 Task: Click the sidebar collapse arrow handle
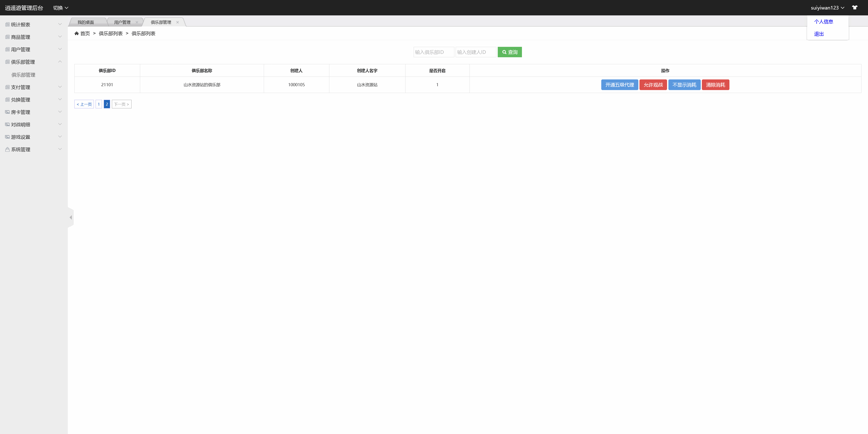pyautogui.click(x=71, y=217)
